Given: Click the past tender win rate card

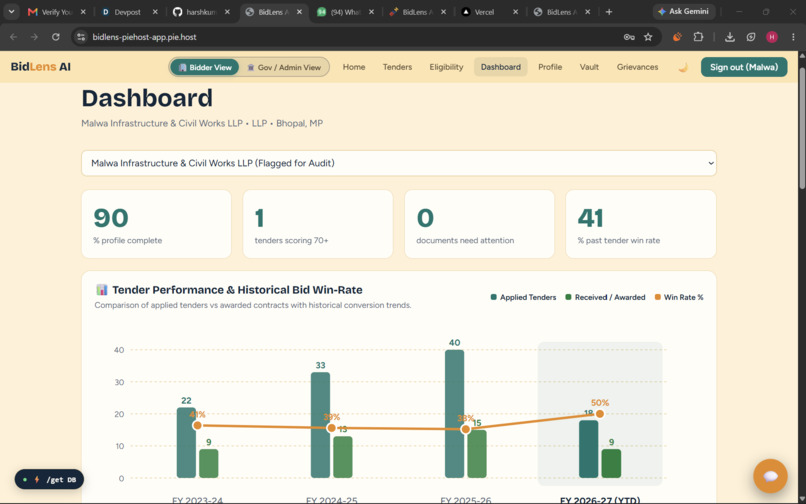Looking at the screenshot, I should click(x=640, y=224).
